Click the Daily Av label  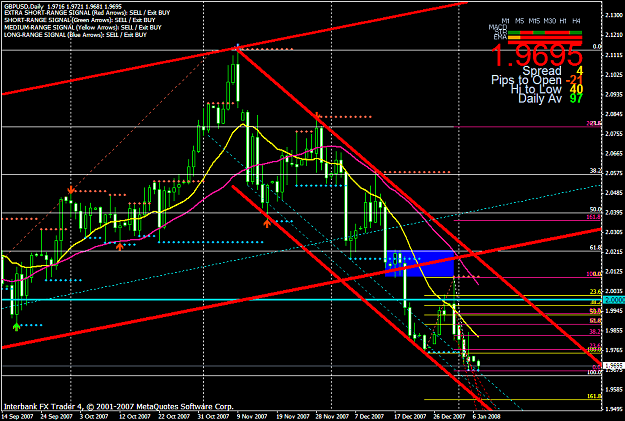[540, 98]
